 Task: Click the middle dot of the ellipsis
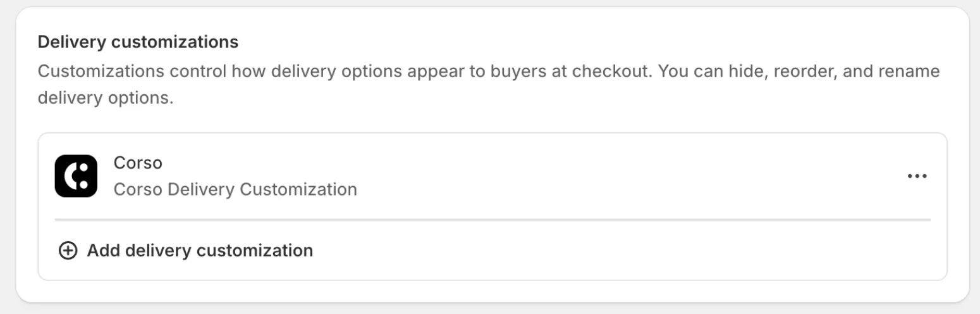pos(917,176)
